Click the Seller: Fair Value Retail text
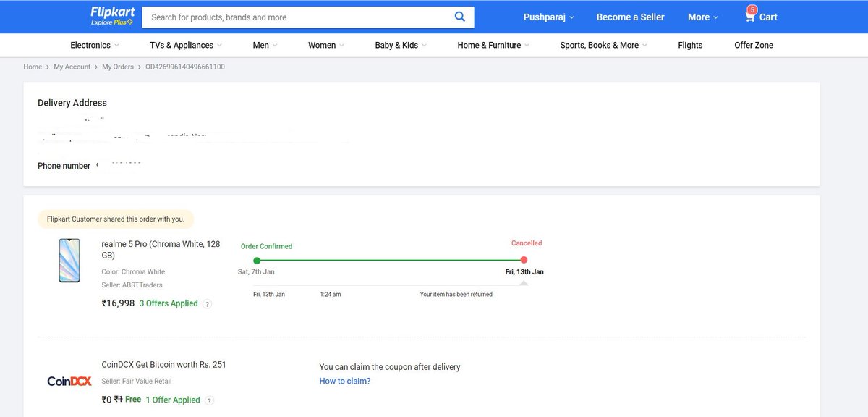 137,382
